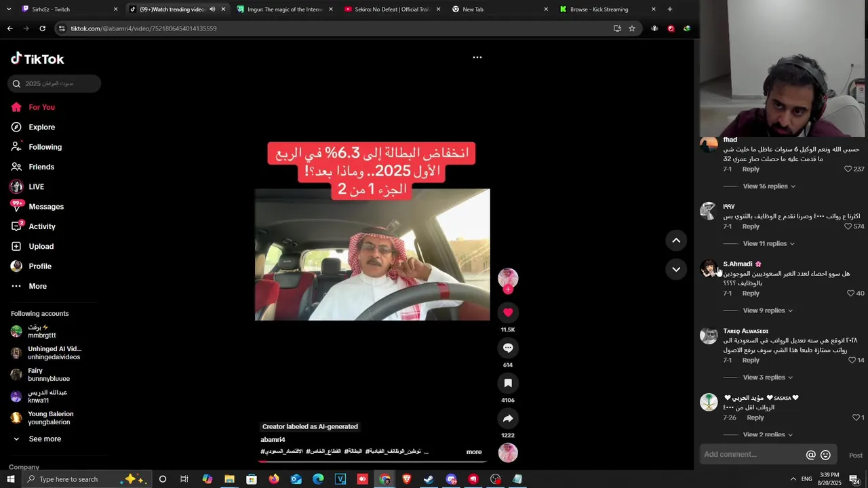The image size is (868, 488).
Task: Open Firefox from taskbar
Action: 273,479
